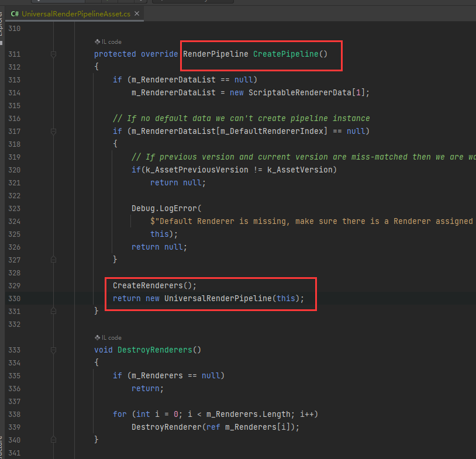The width and height of the screenshot is (476, 459).
Task: Click m_Renderers.Length in the for loop
Action: click(249, 415)
